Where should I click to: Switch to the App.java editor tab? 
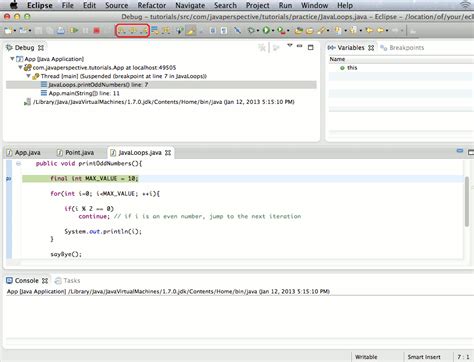24,153
